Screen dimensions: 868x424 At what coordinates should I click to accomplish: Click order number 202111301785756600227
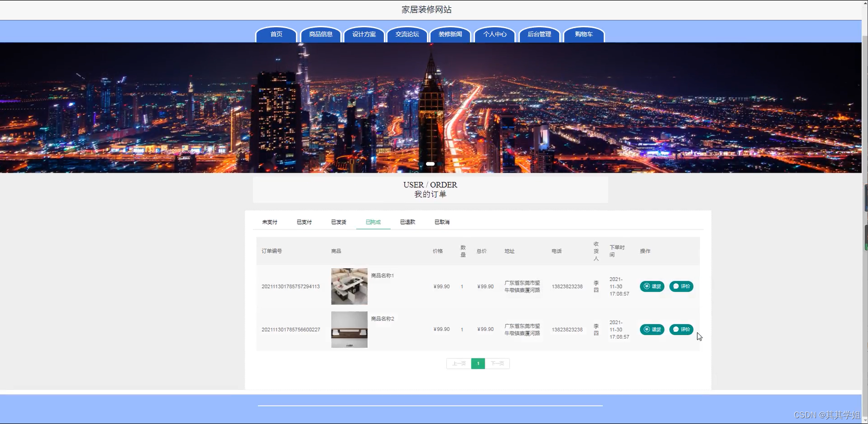click(291, 330)
